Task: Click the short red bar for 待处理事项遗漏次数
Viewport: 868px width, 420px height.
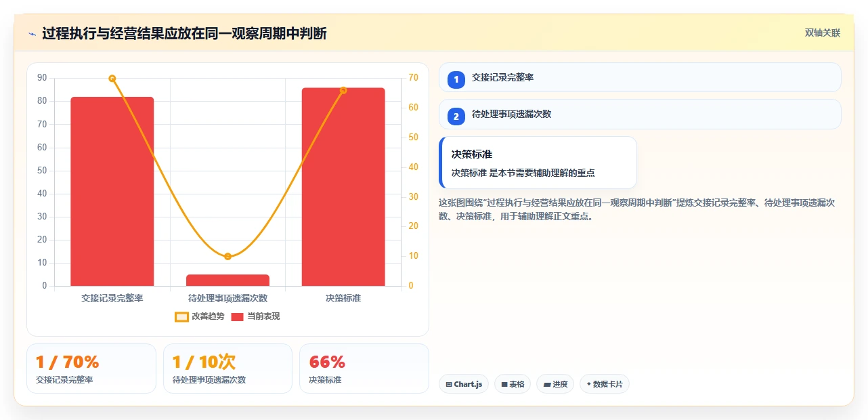Action: (227, 280)
